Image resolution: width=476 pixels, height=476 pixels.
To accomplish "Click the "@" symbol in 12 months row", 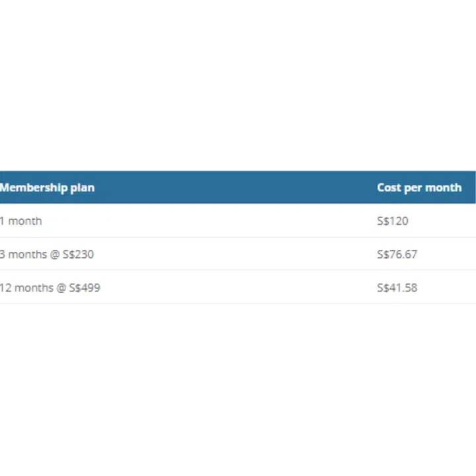I will point(61,288).
